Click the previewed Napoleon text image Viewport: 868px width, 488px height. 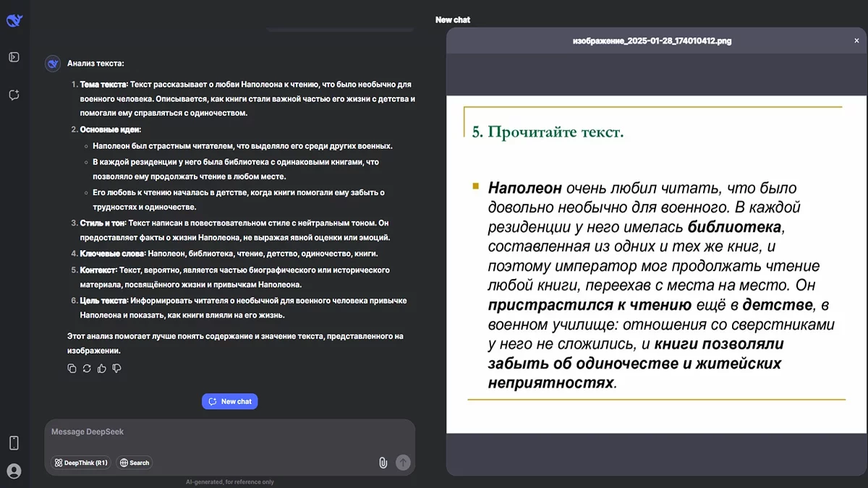click(657, 264)
